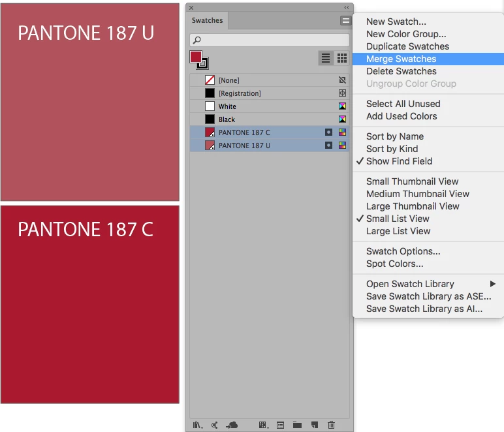Viewport: 504px width, 432px height.
Task: Choose New Swatch... from the menu
Action: (x=428, y=22)
